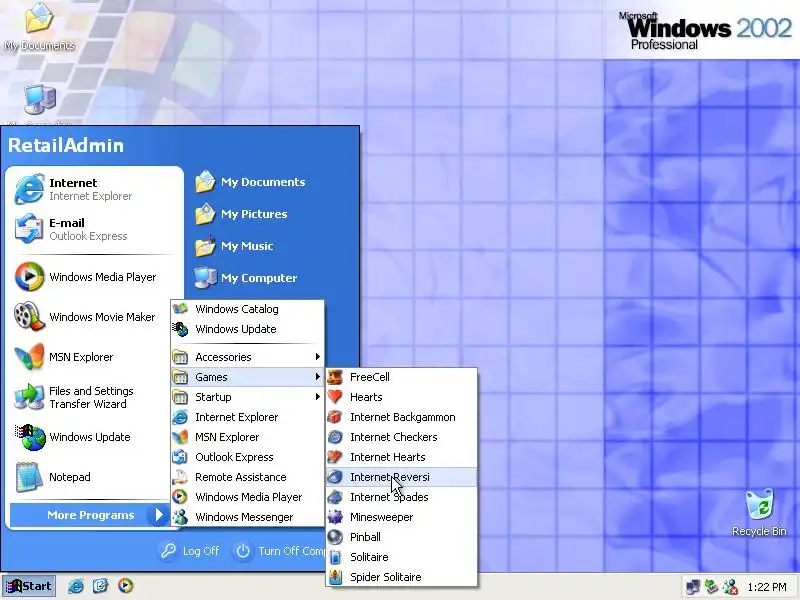Choose Internet Hearts from Games menu

[x=402, y=457]
